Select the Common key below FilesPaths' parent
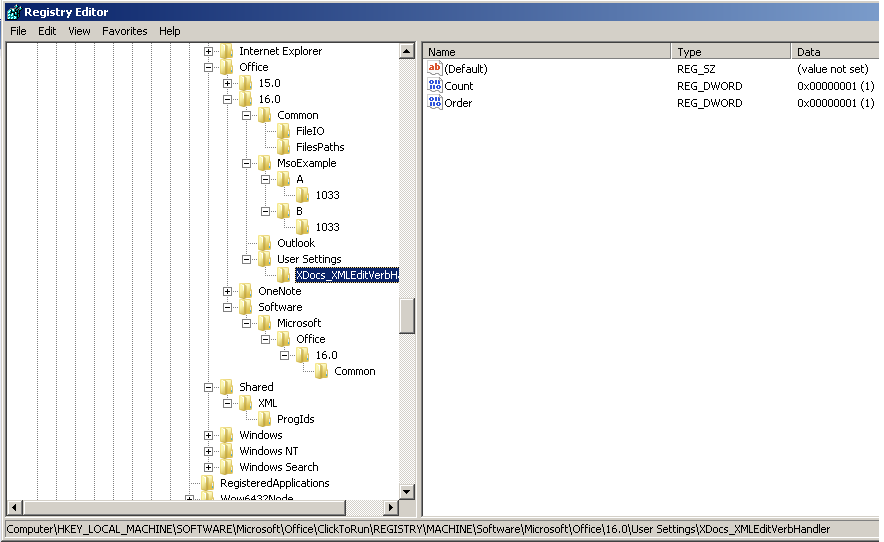Screen dimensions: 884x542 click(298, 115)
